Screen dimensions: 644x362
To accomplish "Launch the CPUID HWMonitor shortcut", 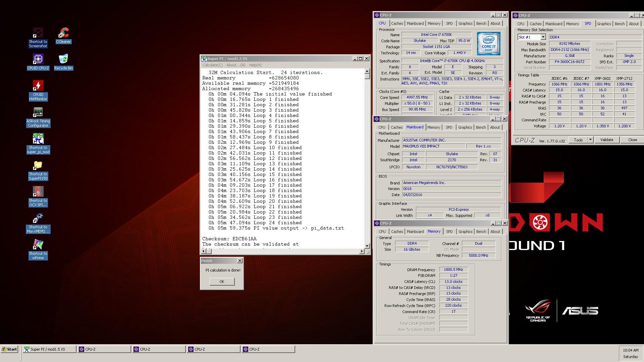I will tap(38, 90).
